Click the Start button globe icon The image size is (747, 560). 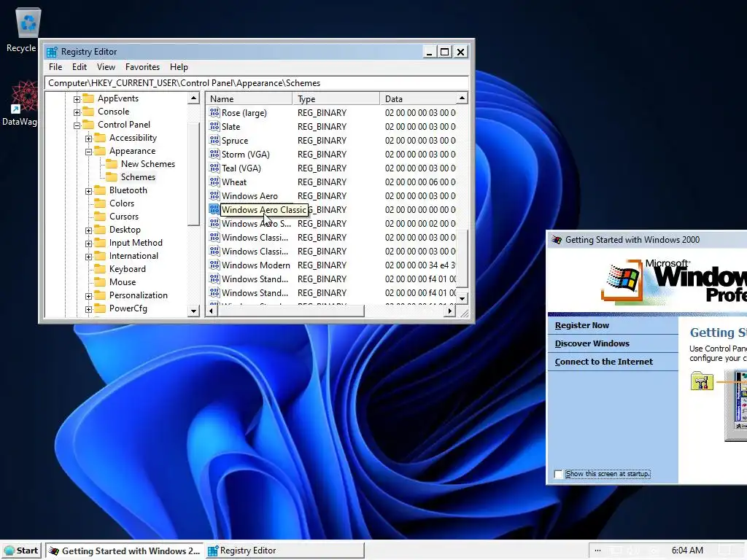coord(9,551)
